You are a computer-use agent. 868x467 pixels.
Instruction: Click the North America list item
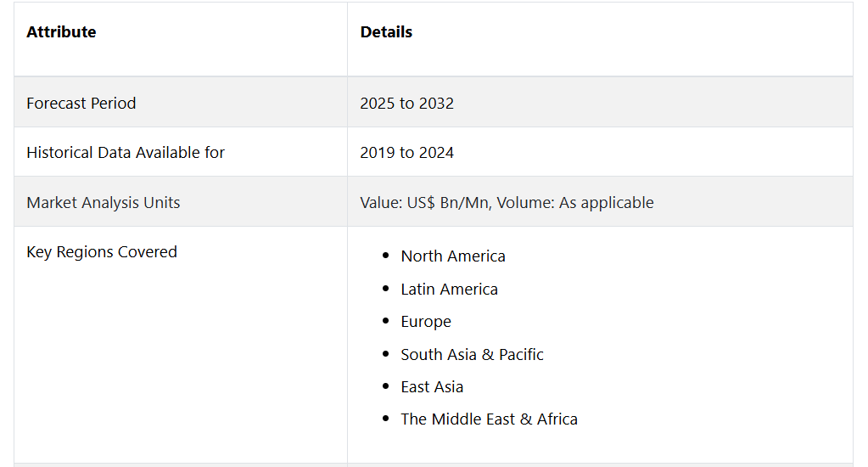click(453, 256)
